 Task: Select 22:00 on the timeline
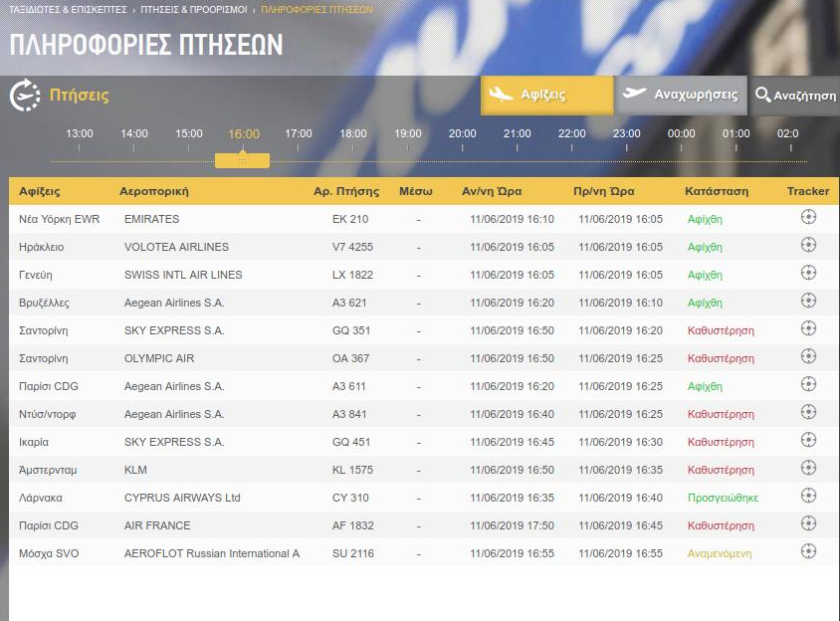(x=571, y=133)
